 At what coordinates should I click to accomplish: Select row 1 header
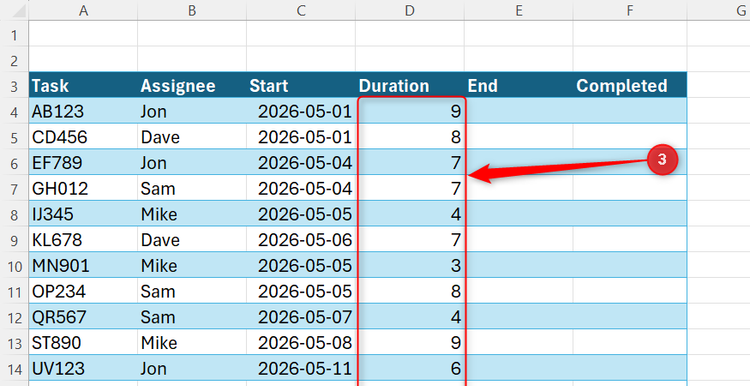(14, 34)
